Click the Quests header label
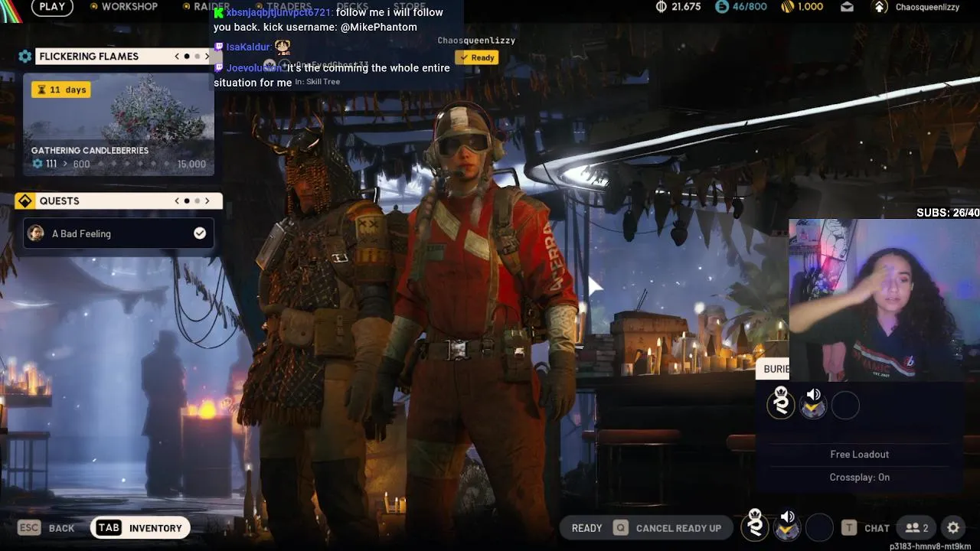Viewport: 980px width, 551px height. coord(59,201)
